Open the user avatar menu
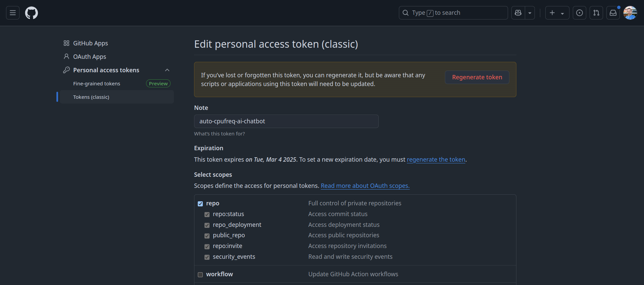The height and width of the screenshot is (285, 644). click(x=630, y=13)
